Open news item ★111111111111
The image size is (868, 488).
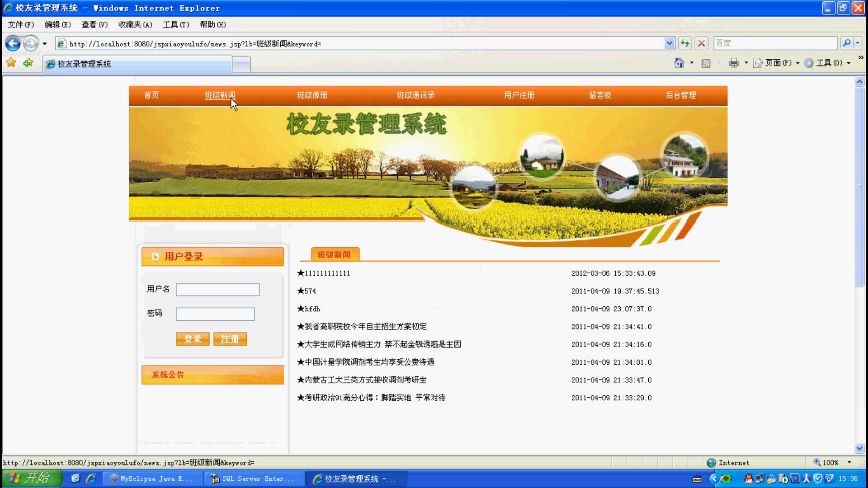click(323, 273)
